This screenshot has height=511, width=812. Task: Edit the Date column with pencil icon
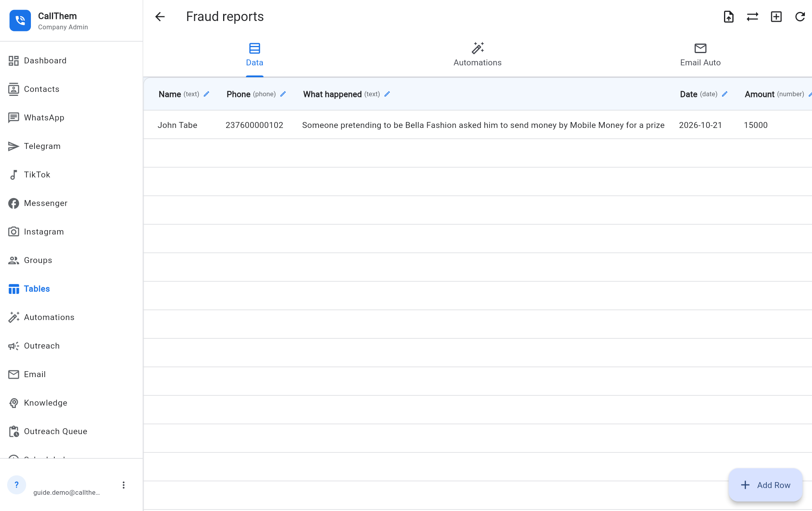coord(725,94)
